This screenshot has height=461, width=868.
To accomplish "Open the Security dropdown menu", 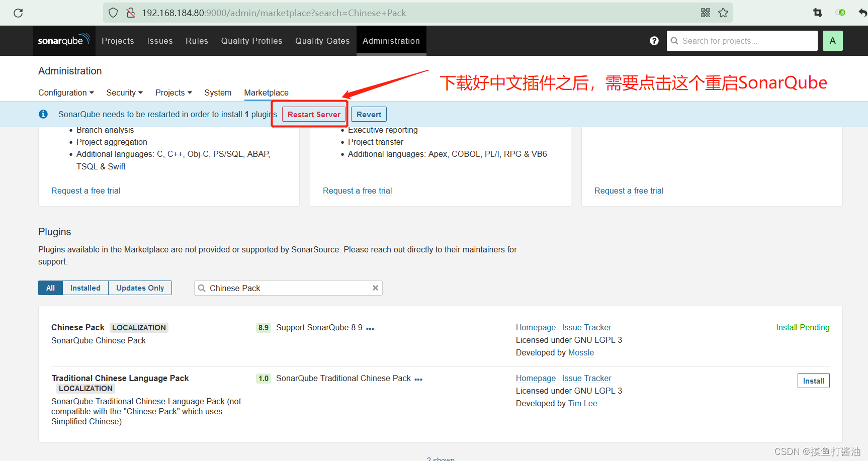I will tap(125, 93).
